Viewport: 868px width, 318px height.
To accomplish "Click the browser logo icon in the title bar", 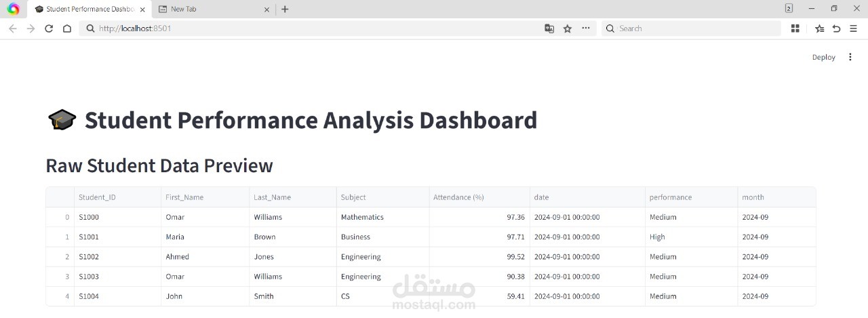I will (x=14, y=9).
